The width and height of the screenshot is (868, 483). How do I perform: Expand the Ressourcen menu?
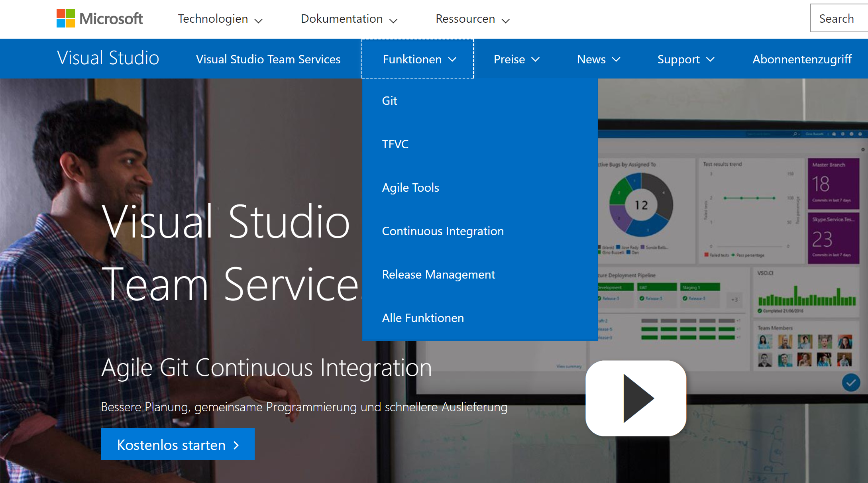473,19
